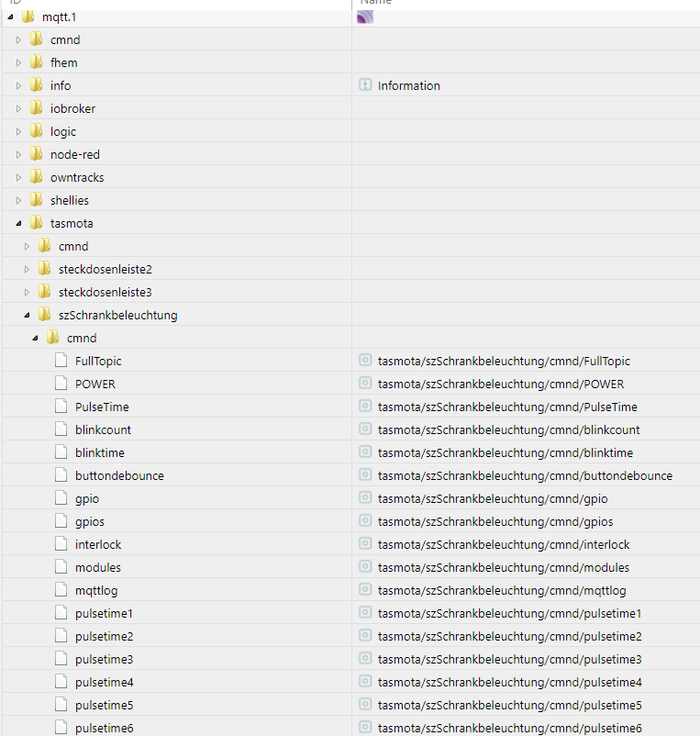Click the blinkcount file icon
Screen dimensions: 700x736
coord(61,429)
